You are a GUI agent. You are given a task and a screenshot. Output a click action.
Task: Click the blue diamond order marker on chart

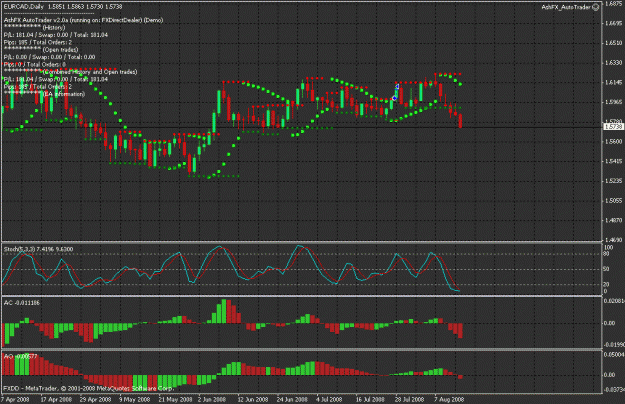tap(394, 98)
